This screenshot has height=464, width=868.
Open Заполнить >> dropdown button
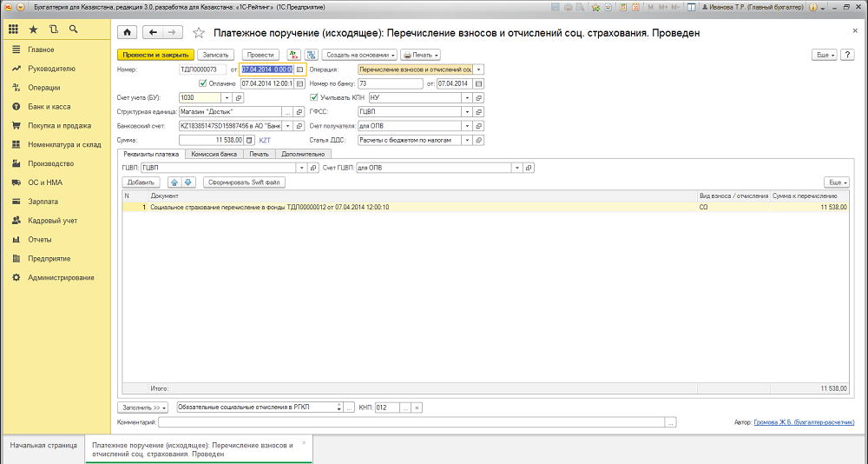coord(142,408)
